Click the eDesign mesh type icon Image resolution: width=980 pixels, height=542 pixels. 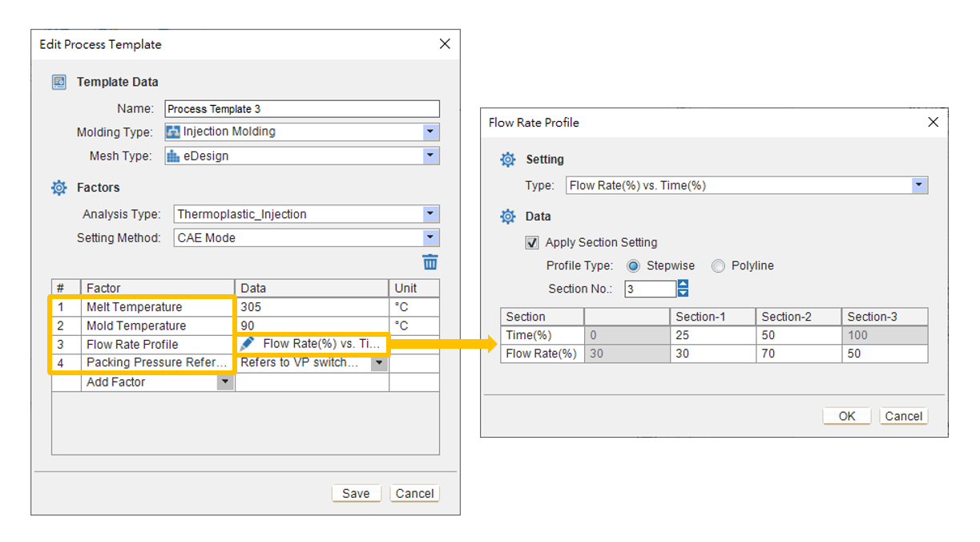(x=173, y=156)
